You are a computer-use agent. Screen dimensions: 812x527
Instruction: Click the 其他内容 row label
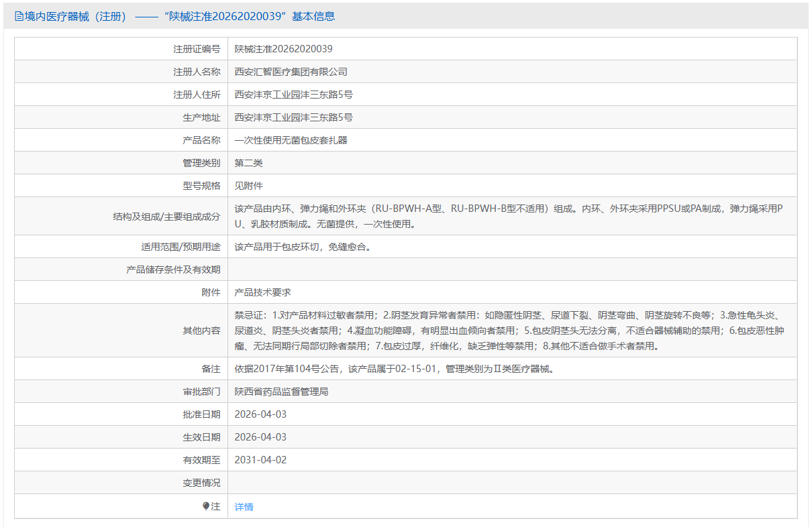coord(201,331)
